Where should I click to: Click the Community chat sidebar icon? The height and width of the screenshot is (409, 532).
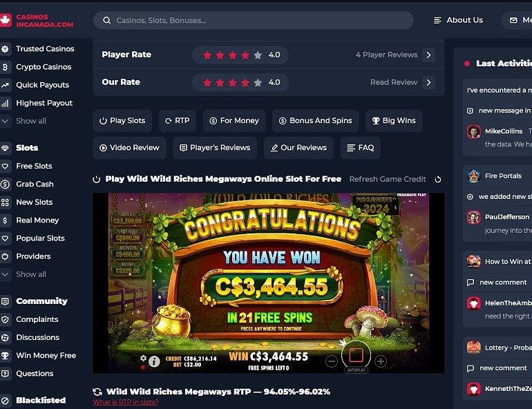coord(5,301)
